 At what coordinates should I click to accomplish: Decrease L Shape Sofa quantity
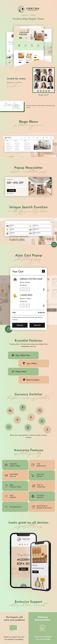point(21,306)
